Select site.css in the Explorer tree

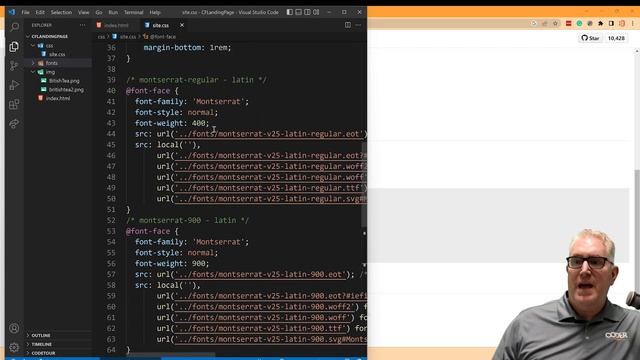pyautogui.click(x=58, y=54)
